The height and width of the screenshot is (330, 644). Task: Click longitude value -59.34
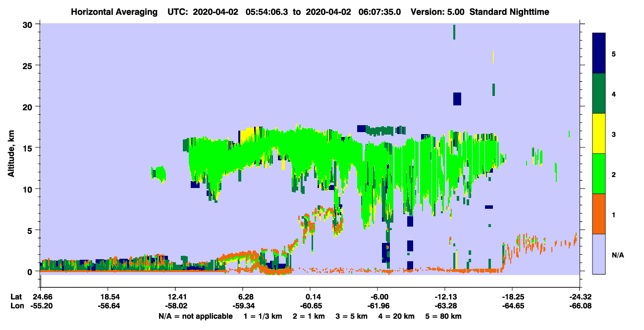[243, 306]
